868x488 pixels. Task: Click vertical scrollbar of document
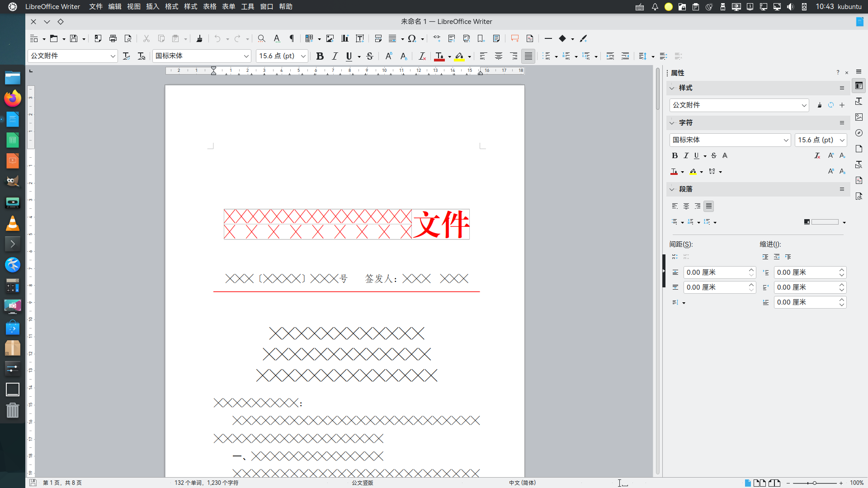tap(658, 271)
